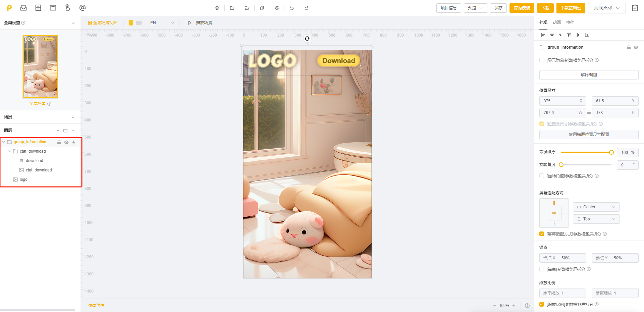Click align left icon in appearance panel
This screenshot has width=644, height=312.
543,35
